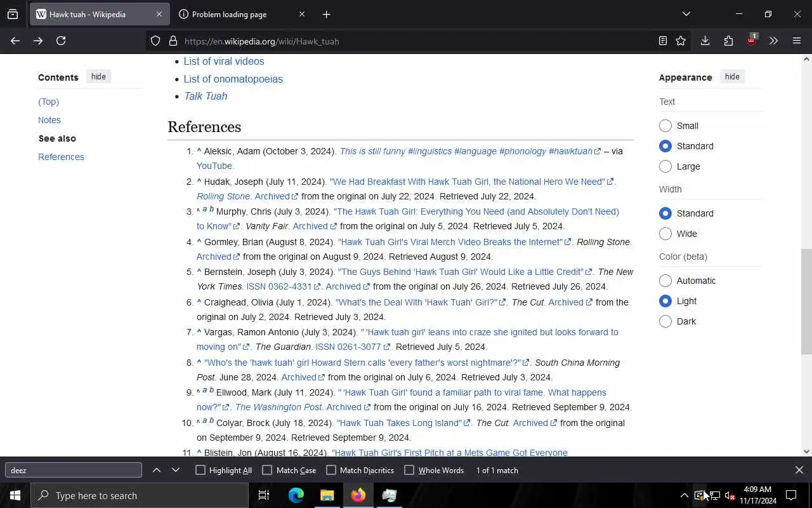Reload the current page
Image resolution: width=812 pixels, height=508 pixels.
pyautogui.click(x=61, y=41)
